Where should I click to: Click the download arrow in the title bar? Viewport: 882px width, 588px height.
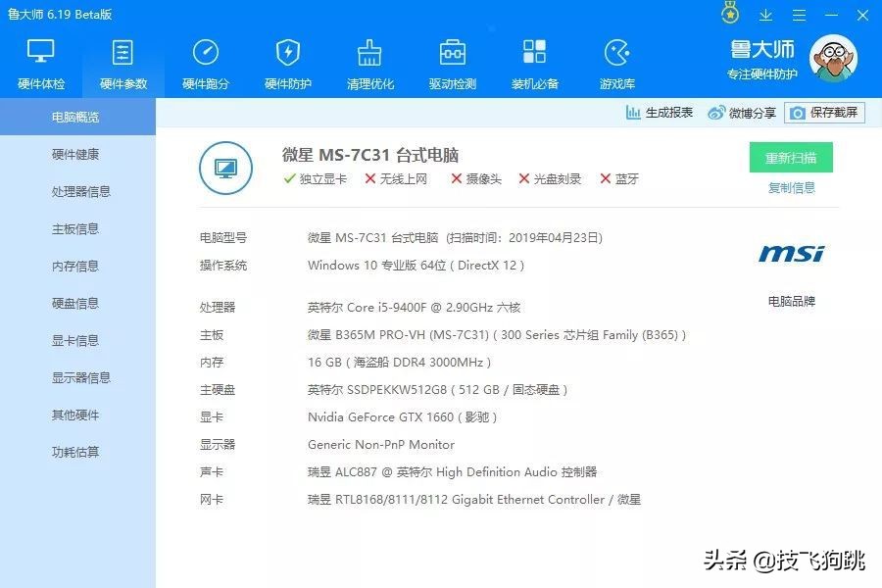765,15
